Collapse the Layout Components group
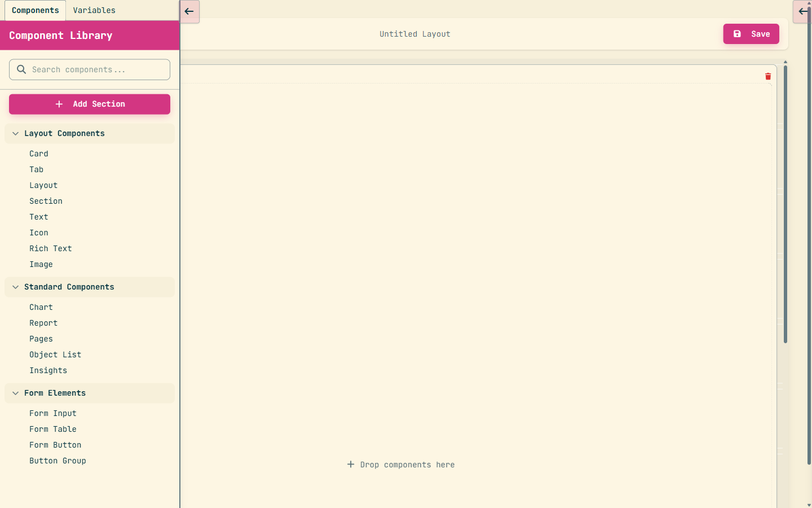Image resolution: width=812 pixels, height=508 pixels. pyautogui.click(x=90, y=134)
